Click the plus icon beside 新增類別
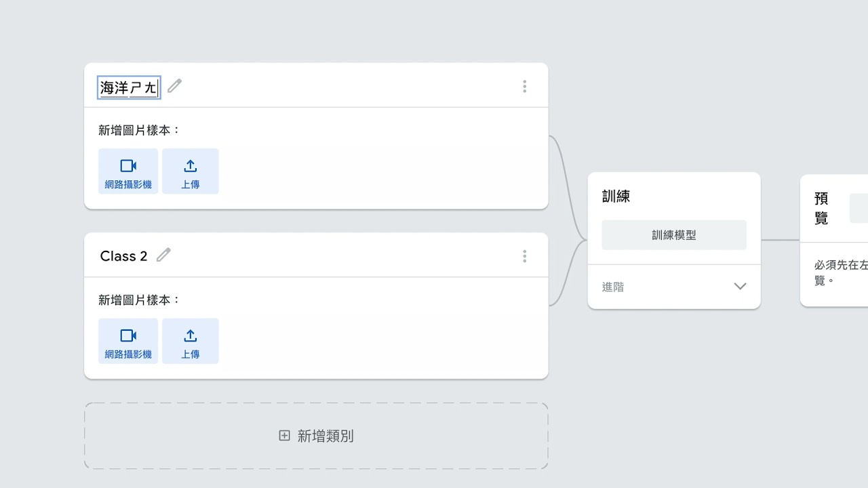The width and height of the screenshot is (868, 488). tap(285, 436)
